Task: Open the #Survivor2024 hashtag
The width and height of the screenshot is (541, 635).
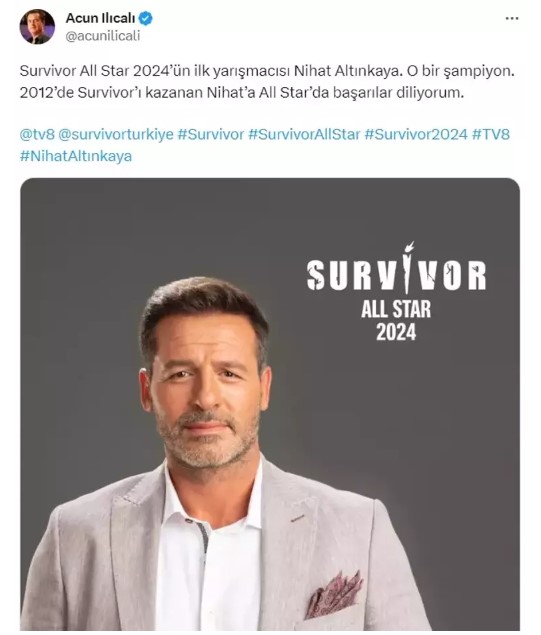Action: click(x=416, y=134)
